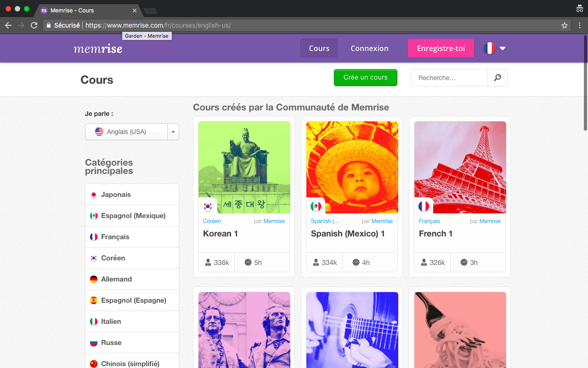Image resolution: width=588 pixels, height=368 pixels.
Task: Select the Espagnol (Espagne) category
Action: [x=132, y=300]
